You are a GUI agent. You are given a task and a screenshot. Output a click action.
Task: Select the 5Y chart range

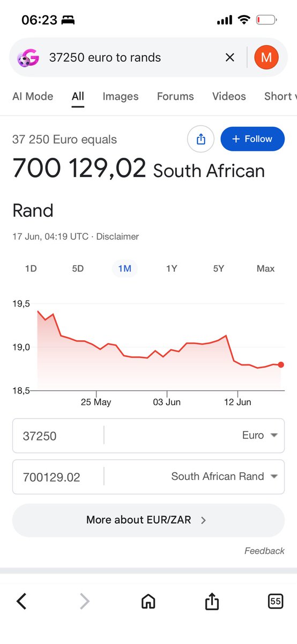218,268
